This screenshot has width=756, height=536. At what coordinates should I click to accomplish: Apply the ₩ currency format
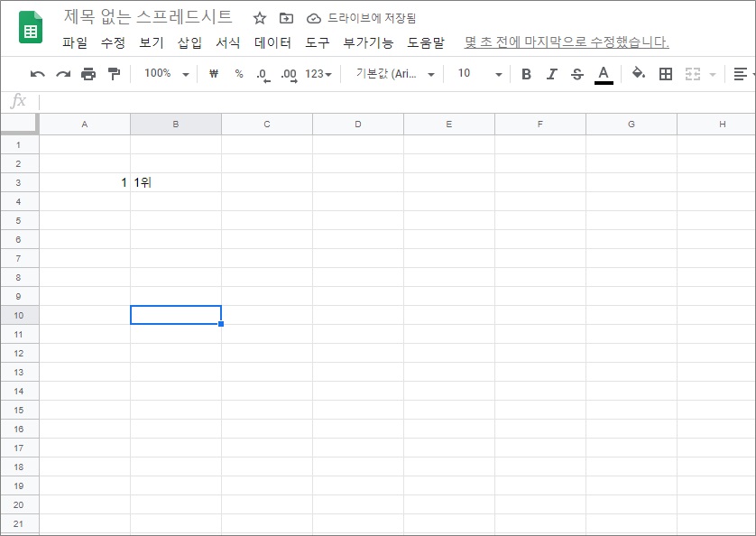click(214, 73)
